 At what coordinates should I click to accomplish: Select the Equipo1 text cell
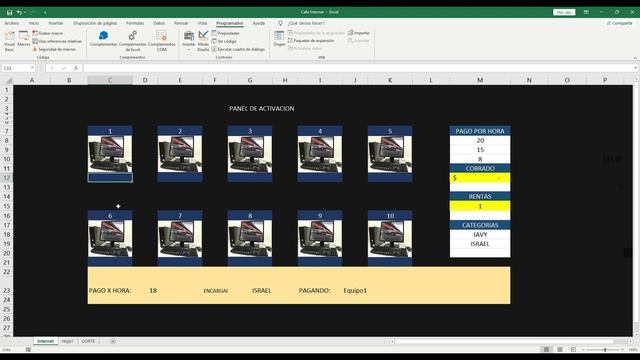(355, 290)
